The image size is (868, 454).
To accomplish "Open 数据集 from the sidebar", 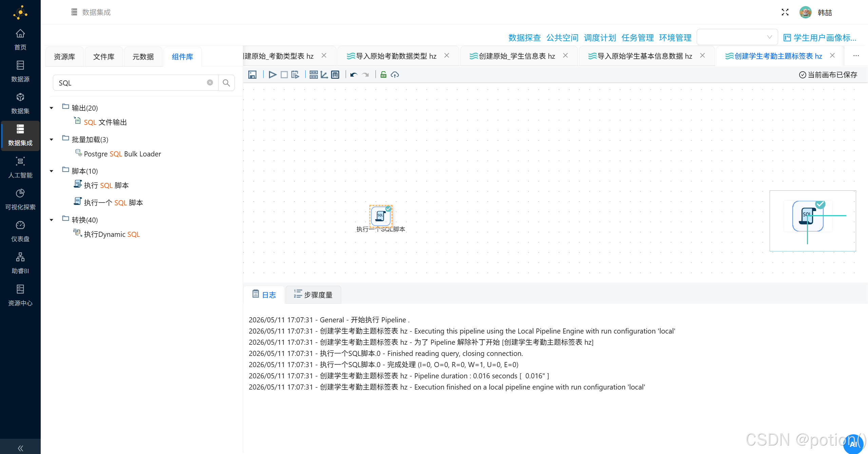I will coord(20,103).
